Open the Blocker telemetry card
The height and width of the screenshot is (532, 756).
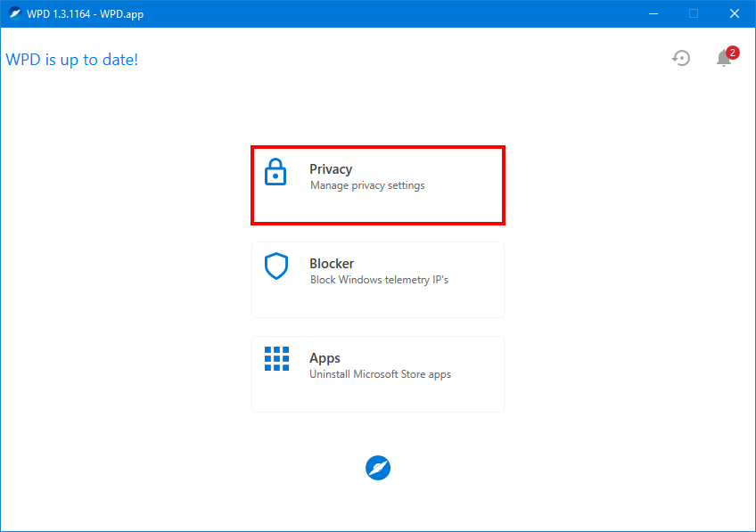click(377, 280)
